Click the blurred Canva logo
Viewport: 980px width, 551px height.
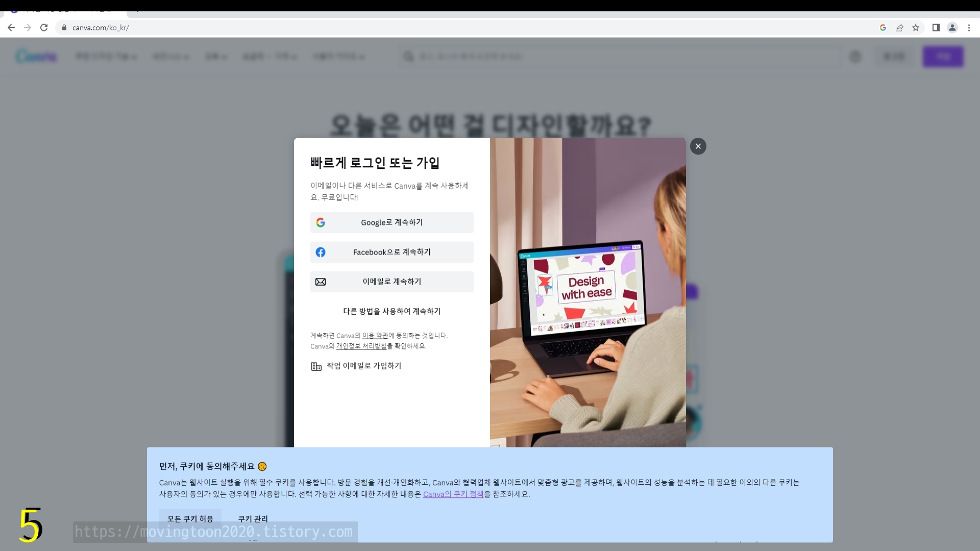36,56
